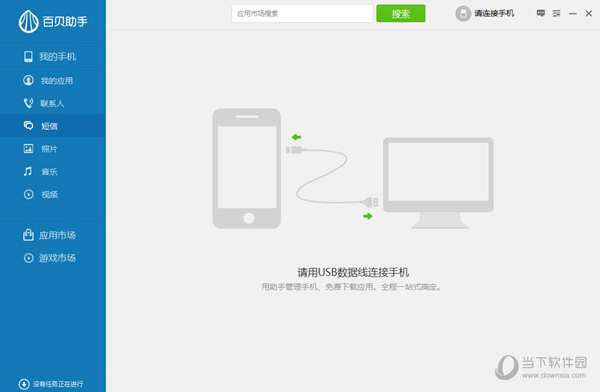
Task: Switch to 视频 section
Action: pyautogui.click(x=49, y=194)
